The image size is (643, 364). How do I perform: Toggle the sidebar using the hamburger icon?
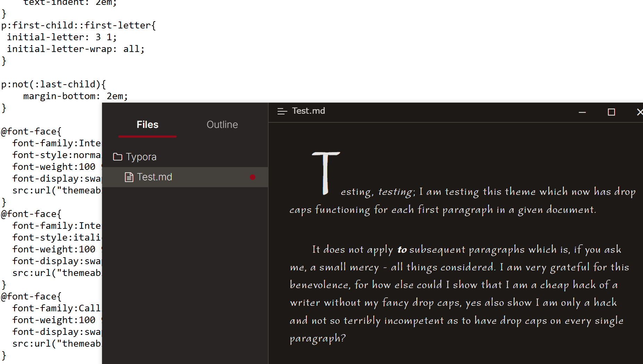coord(282,111)
